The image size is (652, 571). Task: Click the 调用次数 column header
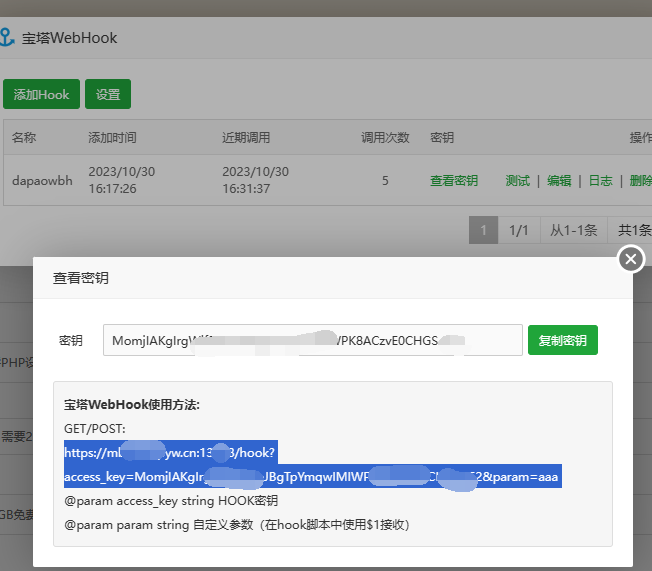pos(385,137)
